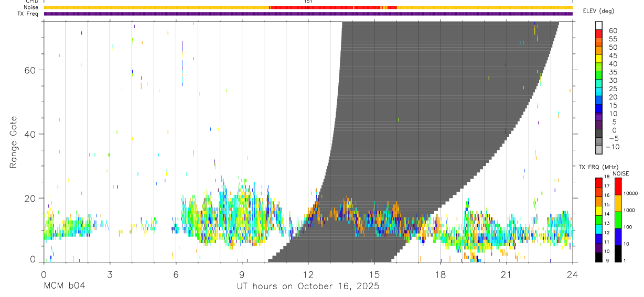Click the "30" value on the ELEV scale
This screenshot has height=297, width=644.
pyautogui.click(x=613, y=80)
